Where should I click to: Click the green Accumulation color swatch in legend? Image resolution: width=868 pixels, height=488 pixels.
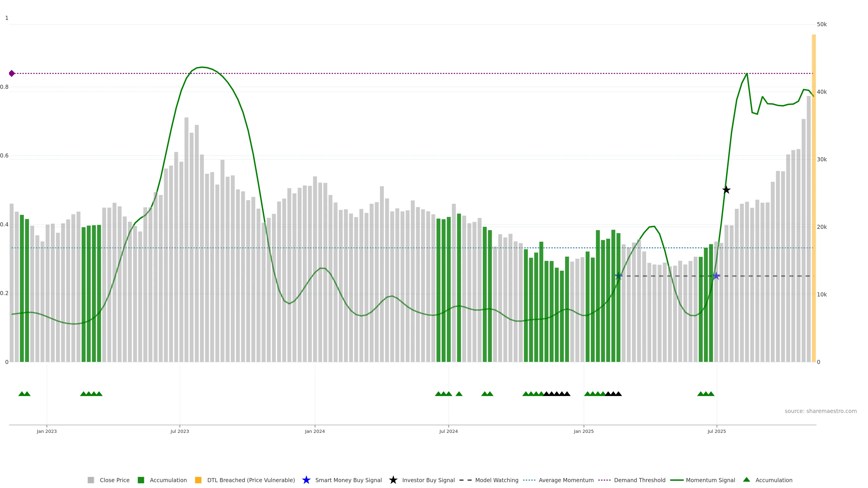point(141,480)
